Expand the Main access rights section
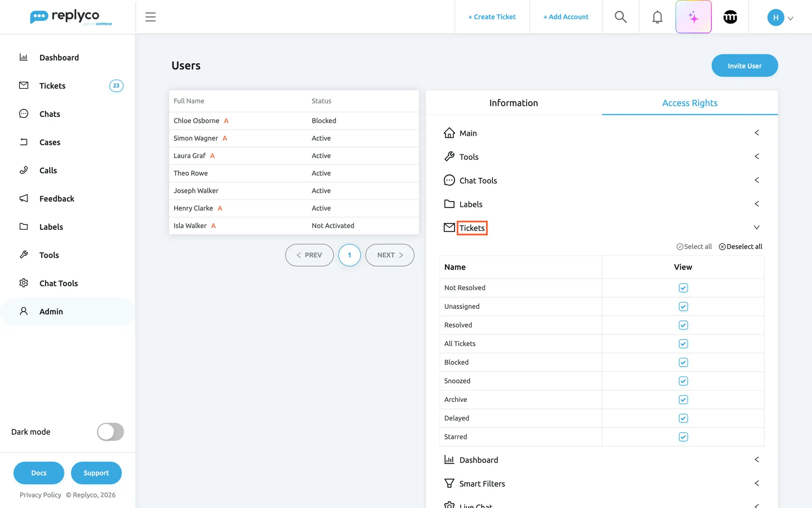This screenshot has width=812, height=508. click(x=601, y=133)
